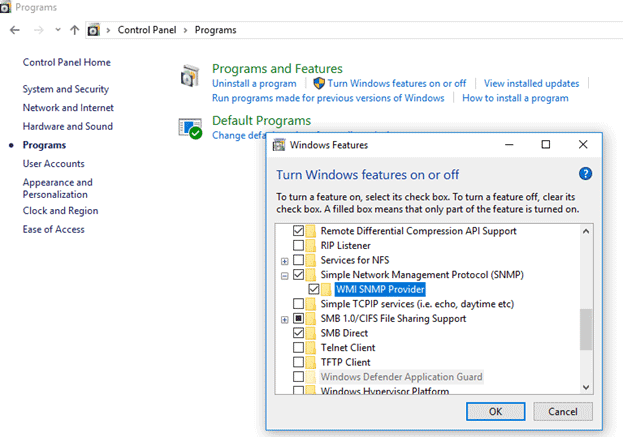Open recent locations dropdown chevron
623x437 pixels.
pyautogui.click(x=58, y=30)
